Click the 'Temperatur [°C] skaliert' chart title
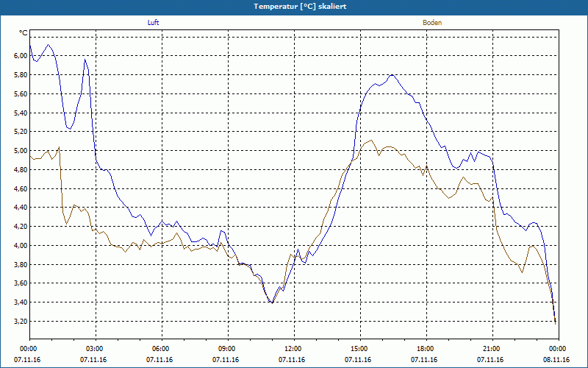This screenshot has height=368, width=588. coord(300,7)
